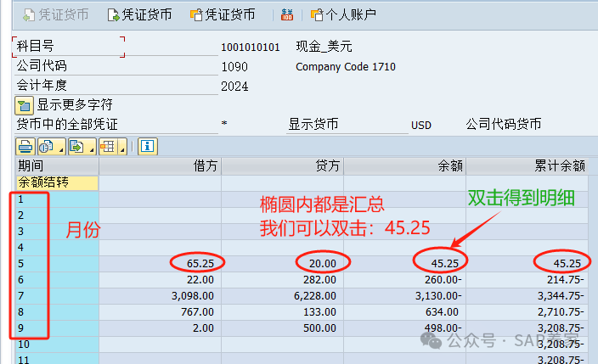Select period 10 row header
This screenshot has height=364, width=598.
coord(57,344)
